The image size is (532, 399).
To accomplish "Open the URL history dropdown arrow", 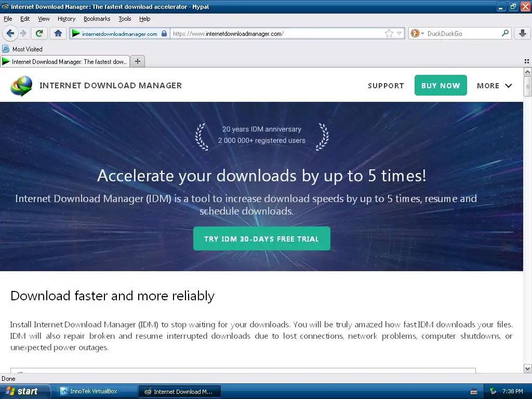I will 400,33.
